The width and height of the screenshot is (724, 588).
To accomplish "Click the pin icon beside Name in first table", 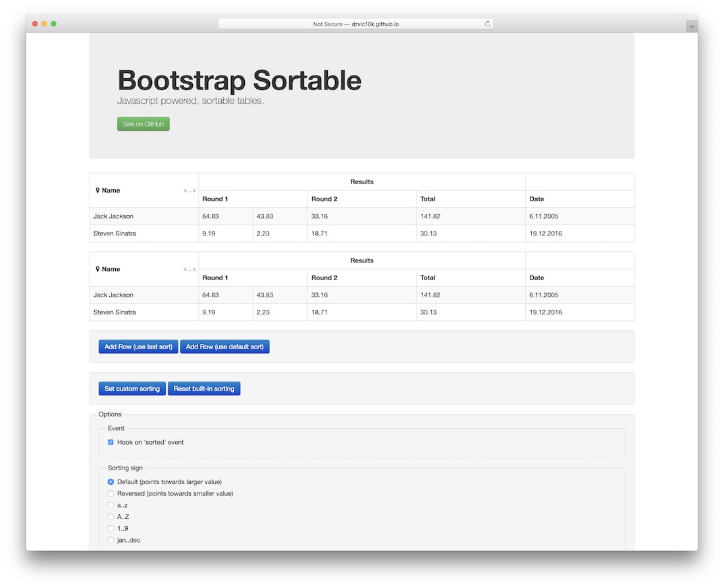I will (97, 190).
